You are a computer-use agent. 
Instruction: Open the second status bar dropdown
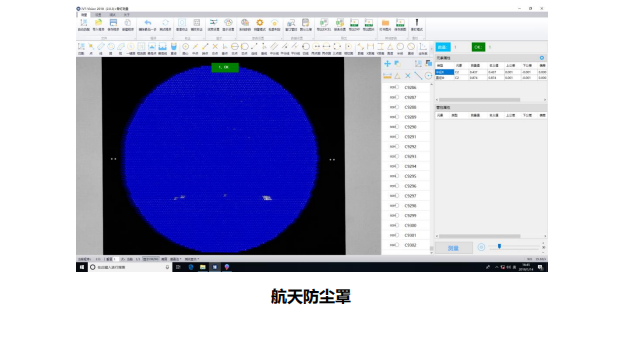click(192, 259)
